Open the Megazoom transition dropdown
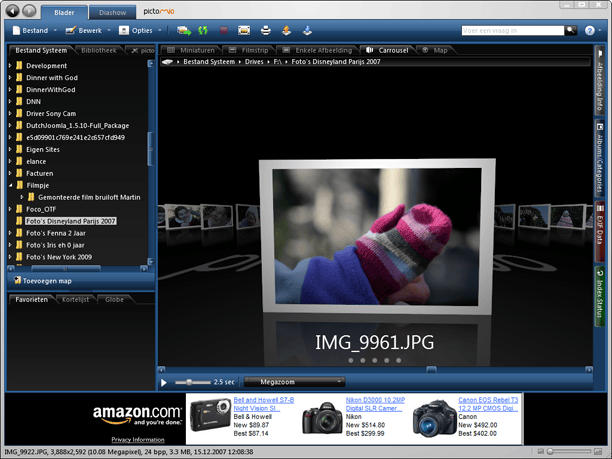Screen dimensions: 612x459 tap(294, 382)
